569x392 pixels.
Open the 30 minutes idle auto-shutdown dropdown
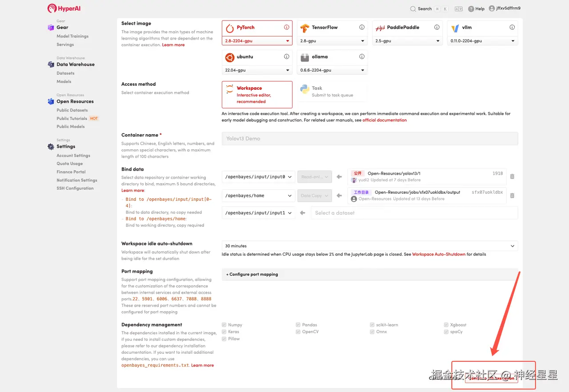point(370,246)
